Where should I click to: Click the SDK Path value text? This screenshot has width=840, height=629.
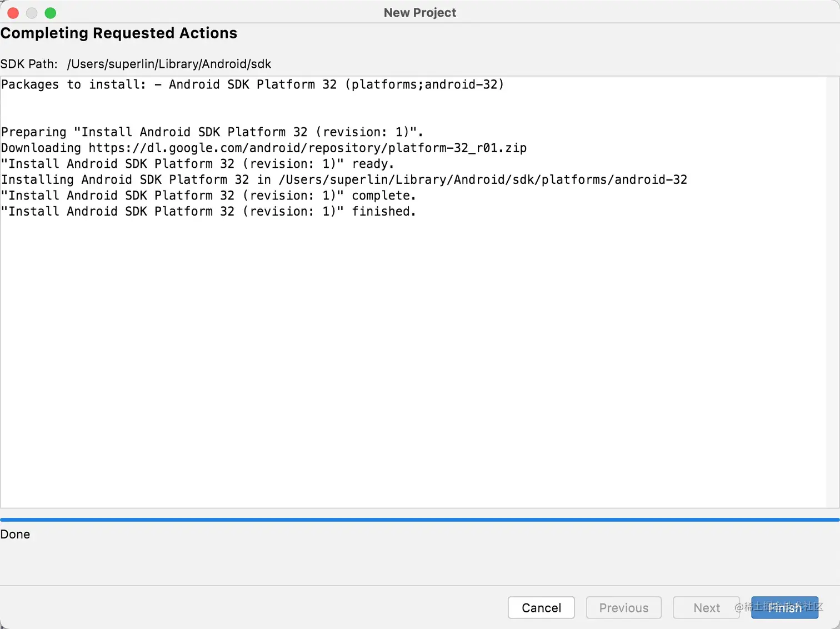(x=169, y=64)
